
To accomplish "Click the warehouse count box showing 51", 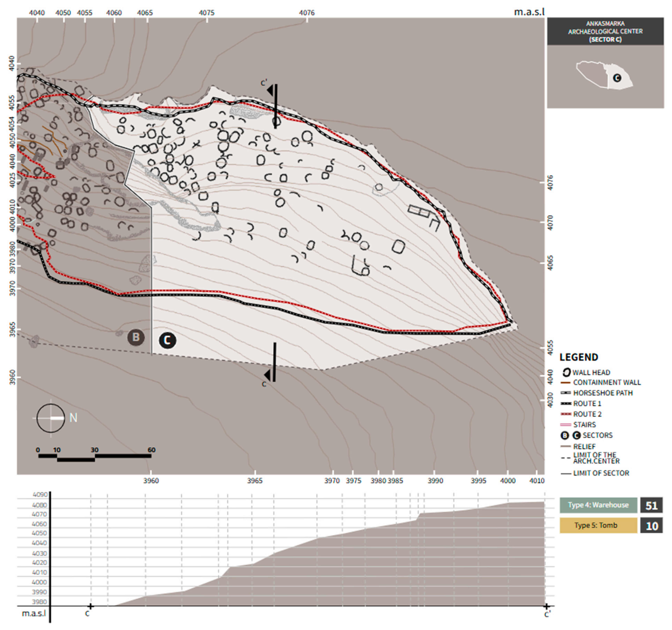I will point(651,505).
